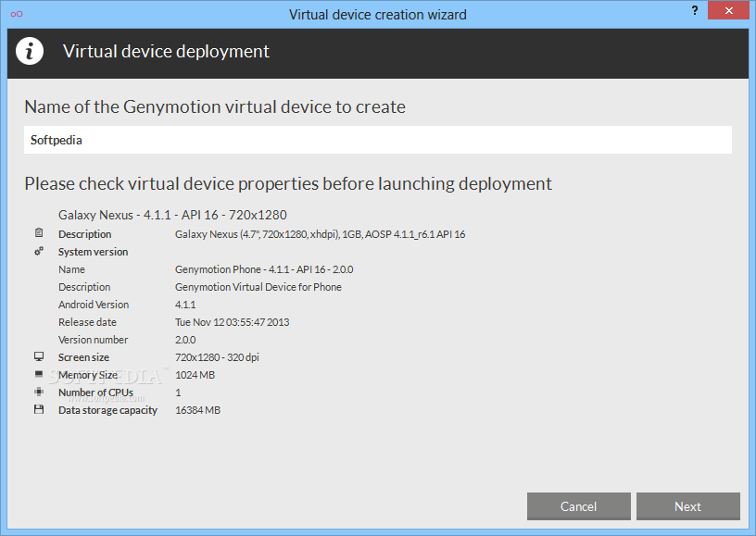The image size is (756, 536).
Task: Click the '720x1280 - 320 dpi' value
Action: point(217,357)
